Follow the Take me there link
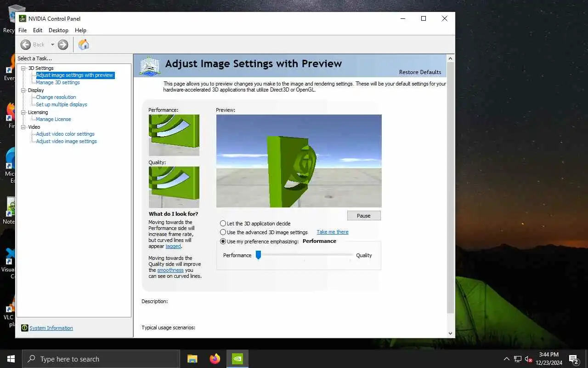This screenshot has width=588, height=368. point(333,232)
